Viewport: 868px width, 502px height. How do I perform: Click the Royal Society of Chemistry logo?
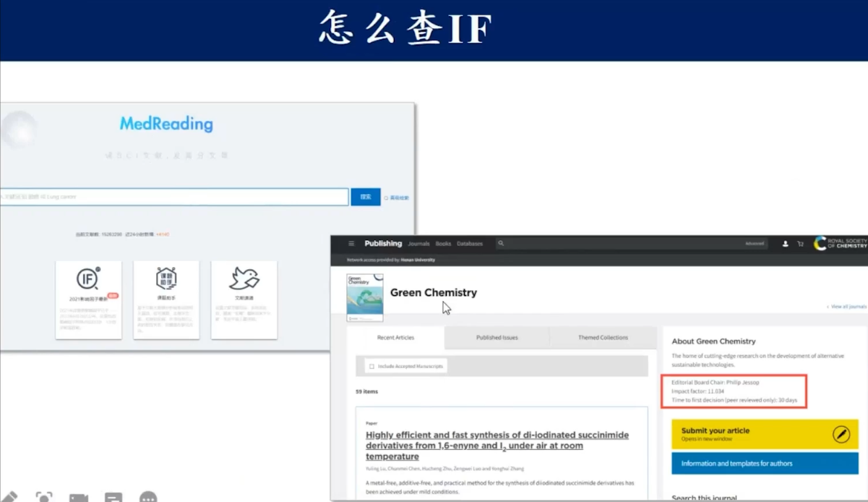[x=840, y=244]
